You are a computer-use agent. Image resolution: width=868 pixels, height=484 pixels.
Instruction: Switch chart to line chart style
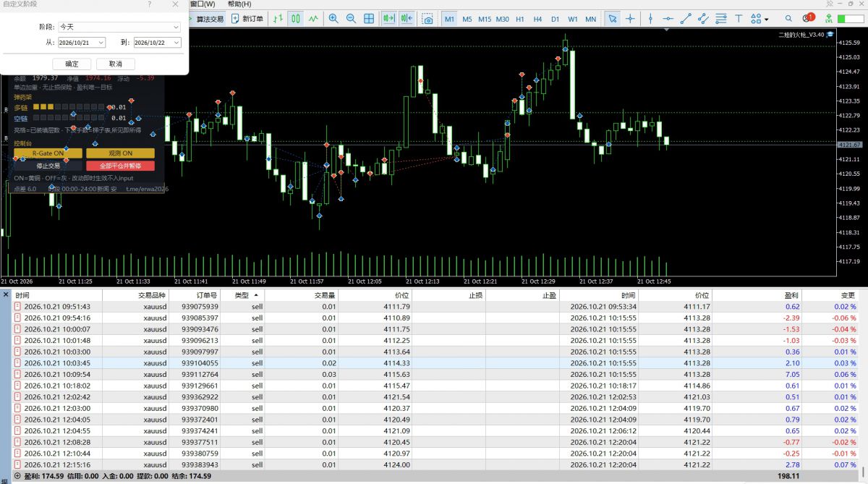tap(313, 19)
